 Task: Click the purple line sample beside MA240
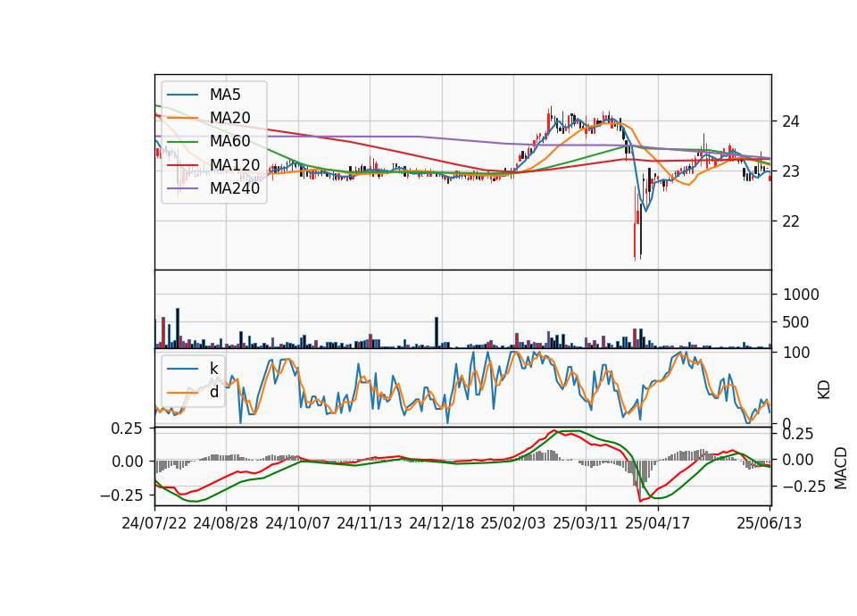[182, 188]
